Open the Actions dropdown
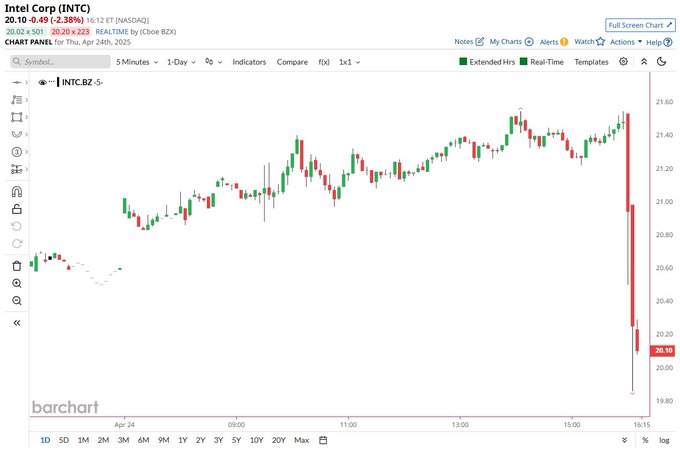Viewport: 680px width, 452px height. 626,42
